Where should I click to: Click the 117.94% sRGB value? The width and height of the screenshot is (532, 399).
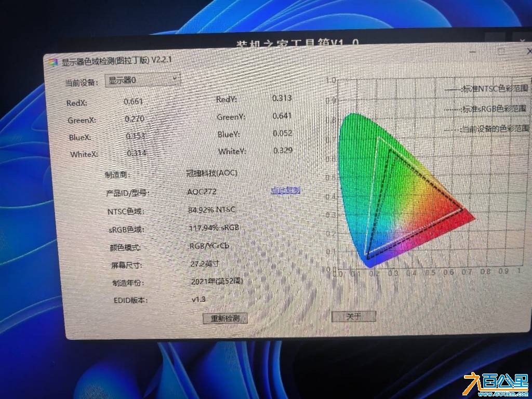coord(214,228)
